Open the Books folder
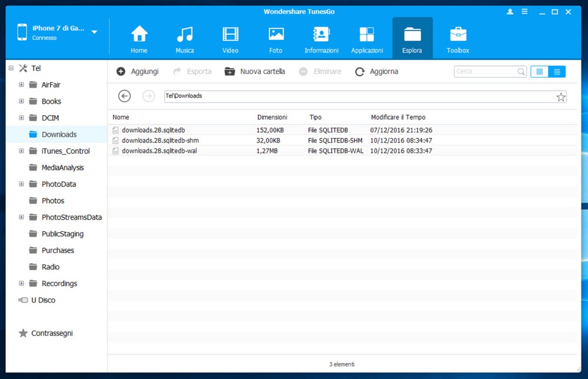The width and height of the screenshot is (588, 379). point(51,101)
